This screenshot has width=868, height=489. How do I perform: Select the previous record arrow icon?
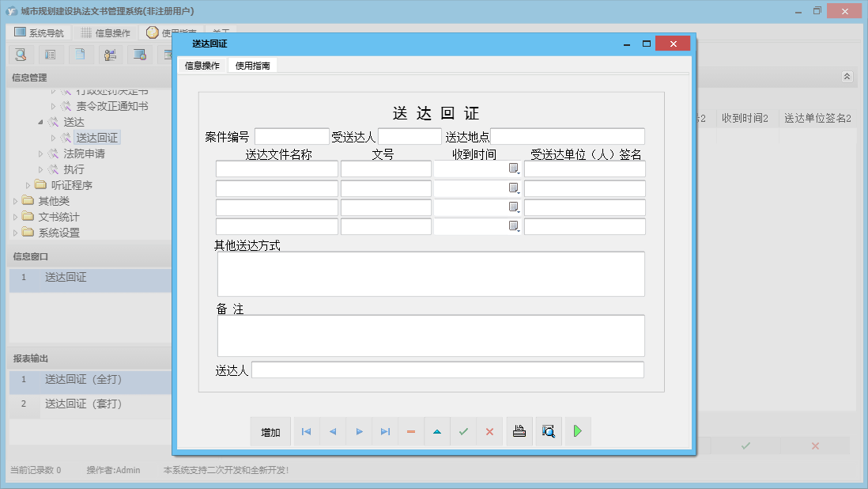click(332, 431)
